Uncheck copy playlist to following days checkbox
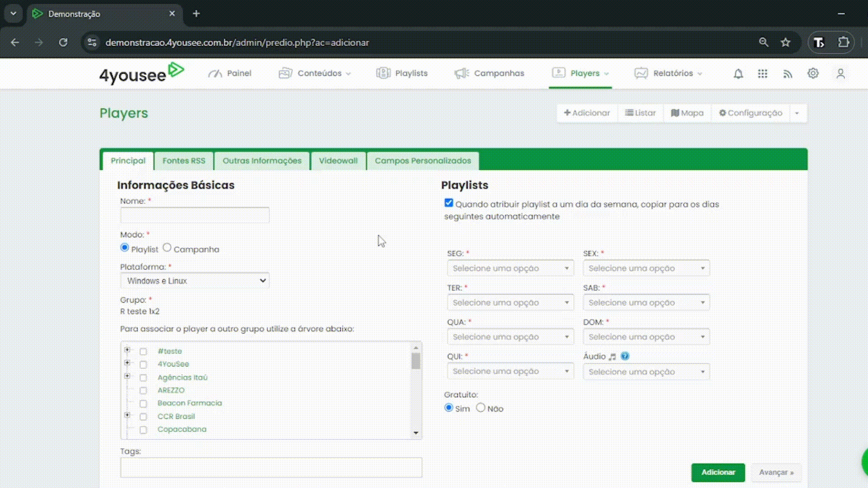This screenshot has height=488, width=868. [448, 203]
